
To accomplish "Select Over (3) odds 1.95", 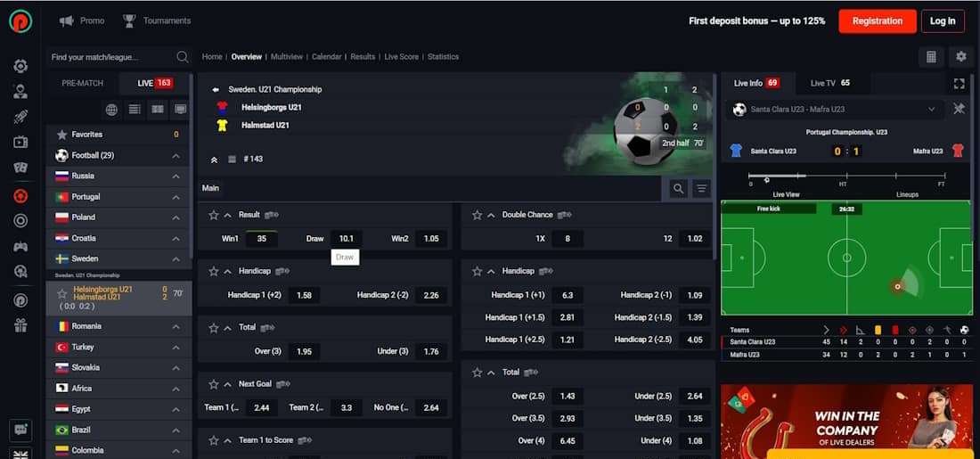I will (x=304, y=351).
